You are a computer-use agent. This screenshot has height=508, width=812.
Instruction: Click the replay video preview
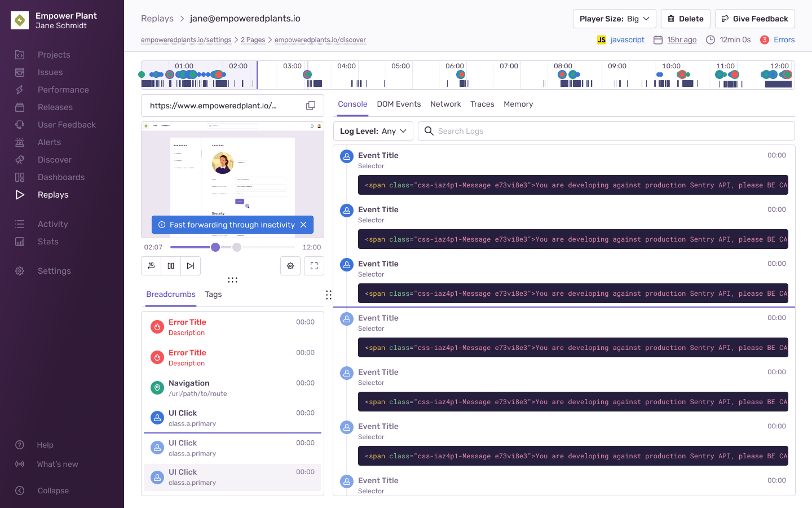click(x=232, y=179)
